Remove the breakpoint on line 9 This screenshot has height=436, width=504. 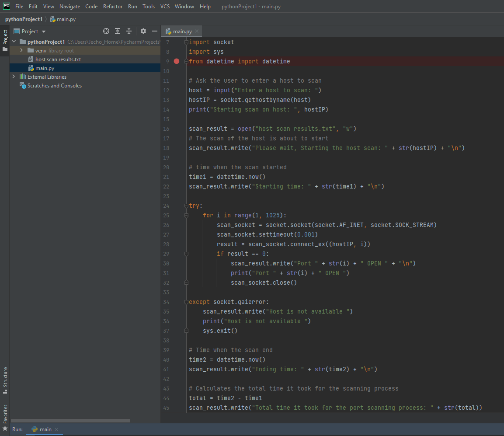pyautogui.click(x=177, y=61)
